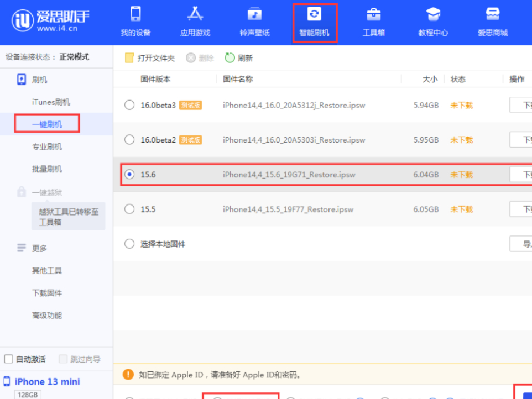Click the 状态 column header
The width and height of the screenshot is (532, 399).
coord(458,80)
